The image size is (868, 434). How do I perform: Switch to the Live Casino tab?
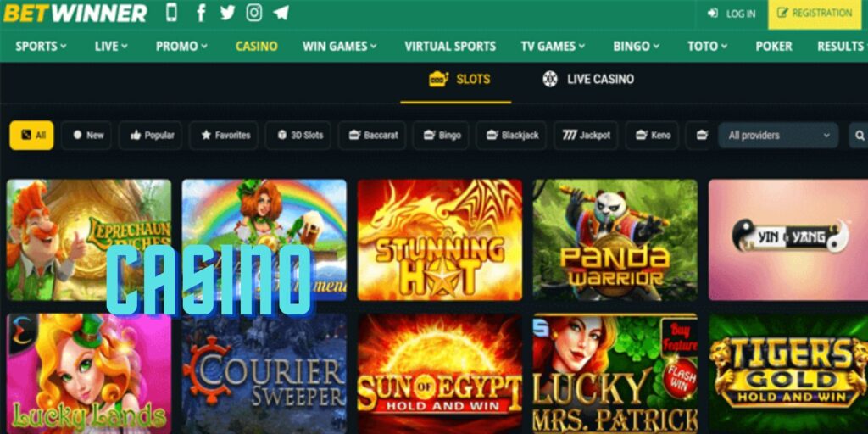click(588, 79)
